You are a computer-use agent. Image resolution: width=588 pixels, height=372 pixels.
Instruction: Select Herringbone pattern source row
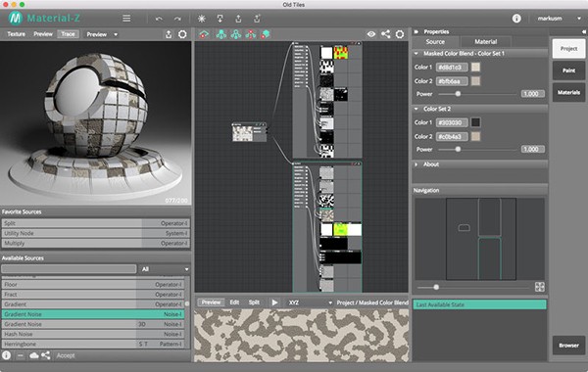tap(93, 344)
